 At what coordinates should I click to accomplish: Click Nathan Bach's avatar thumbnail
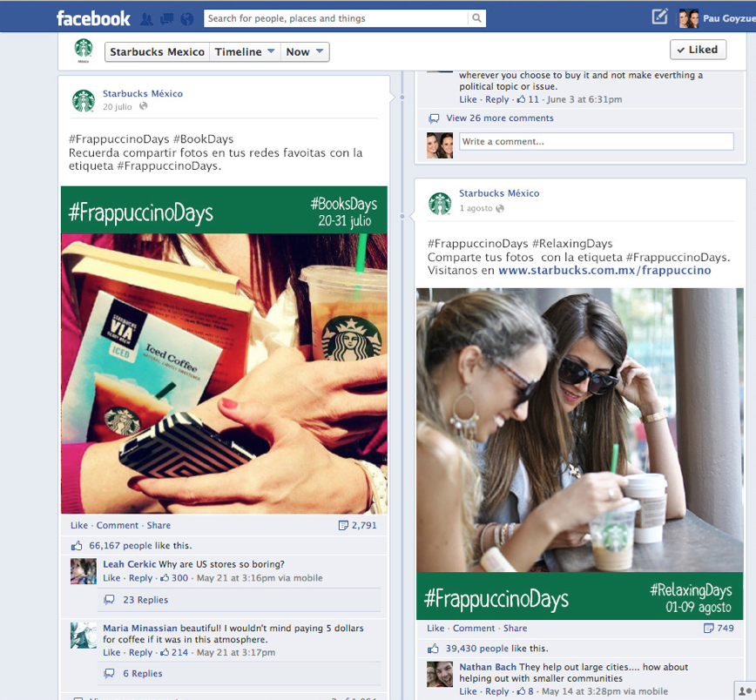coord(440,674)
